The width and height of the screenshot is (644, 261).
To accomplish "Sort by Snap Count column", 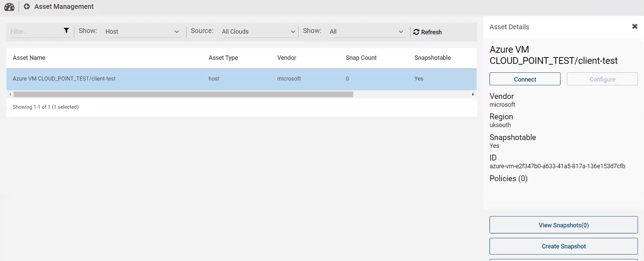I will [x=361, y=58].
